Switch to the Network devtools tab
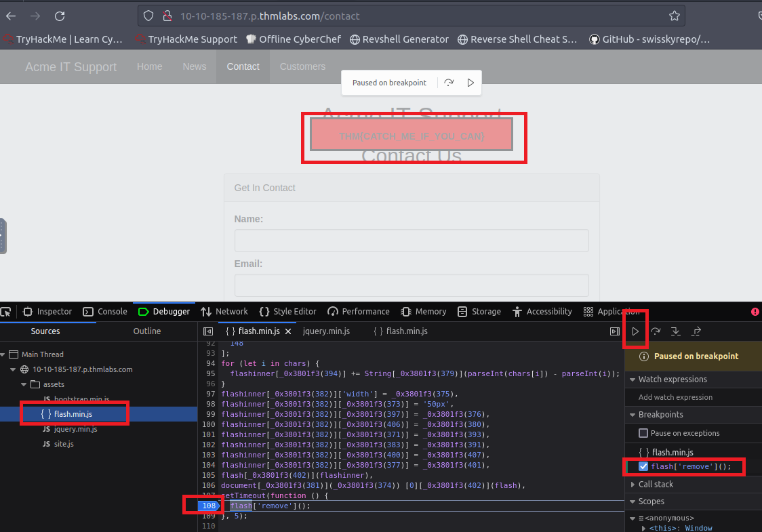 (x=224, y=312)
